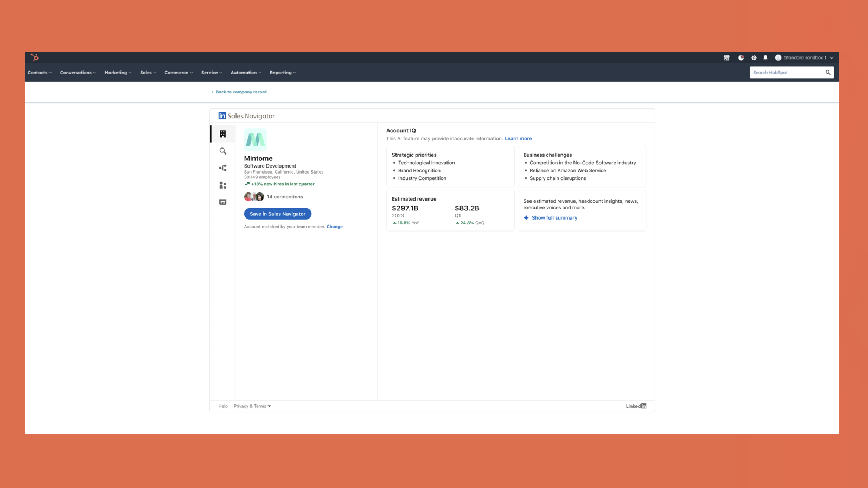Open the org chart hierarchy sidebar icon

pyautogui.click(x=222, y=168)
